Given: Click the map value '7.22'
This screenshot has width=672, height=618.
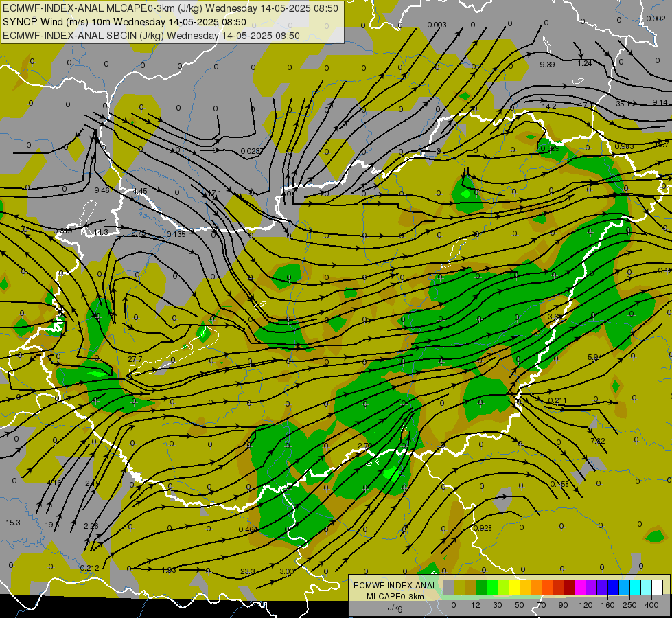Looking at the screenshot, I should (597, 441).
